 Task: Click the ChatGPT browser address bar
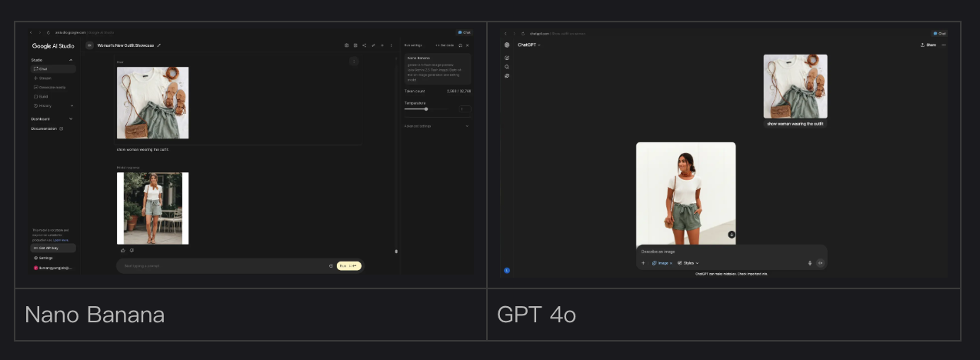coord(558,33)
